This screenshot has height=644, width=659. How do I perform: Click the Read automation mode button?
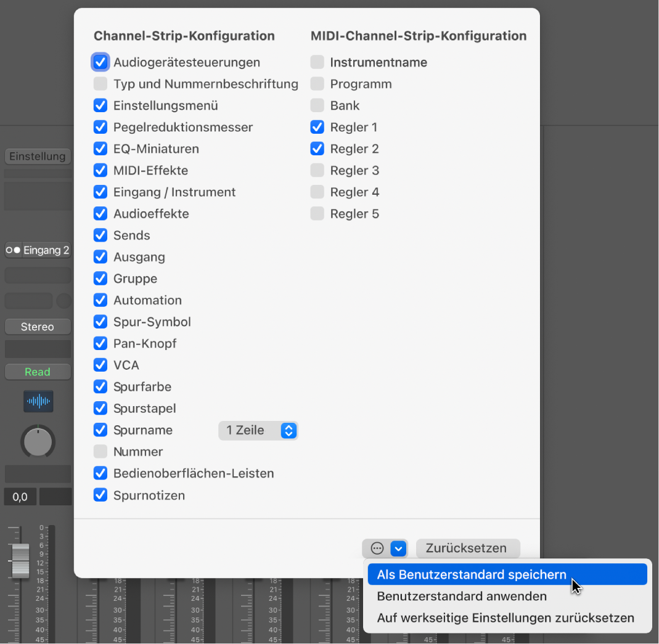tap(38, 372)
